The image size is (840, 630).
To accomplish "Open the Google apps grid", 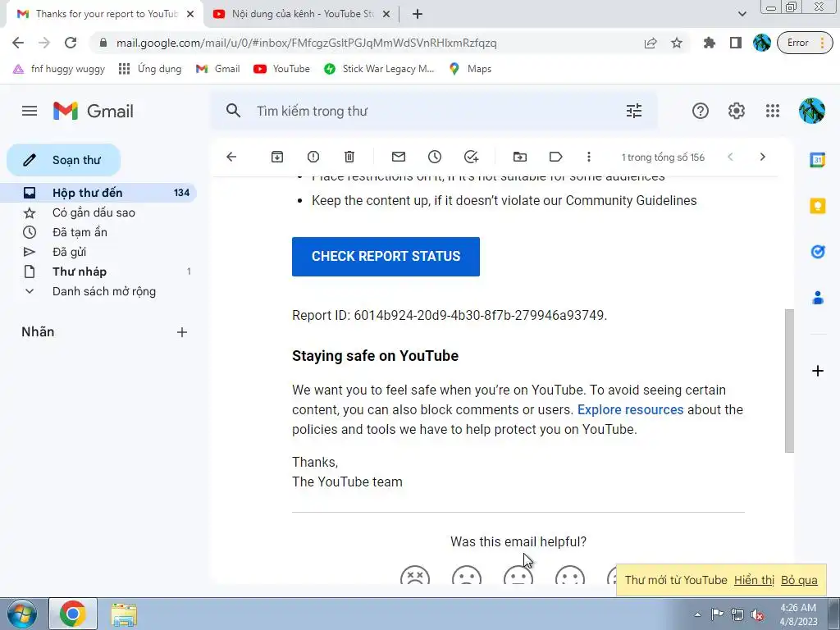I will pos(773,111).
